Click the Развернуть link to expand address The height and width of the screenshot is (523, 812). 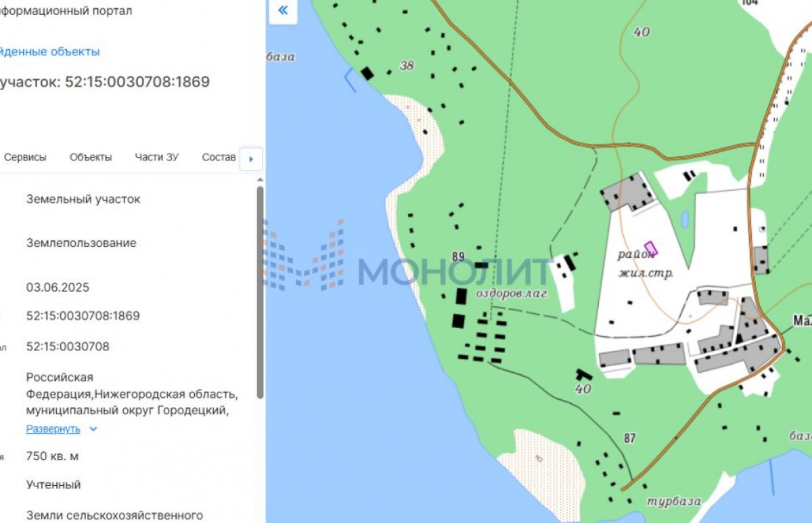(53, 429)
